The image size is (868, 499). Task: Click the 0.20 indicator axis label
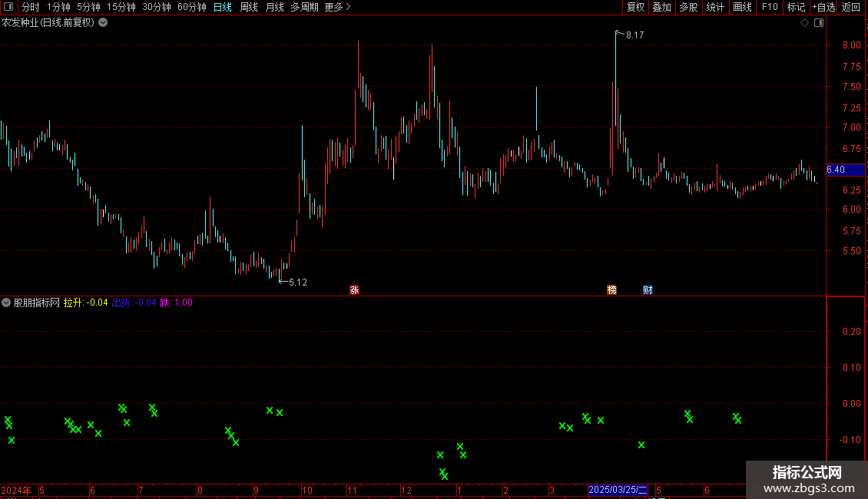coord(851,332)
